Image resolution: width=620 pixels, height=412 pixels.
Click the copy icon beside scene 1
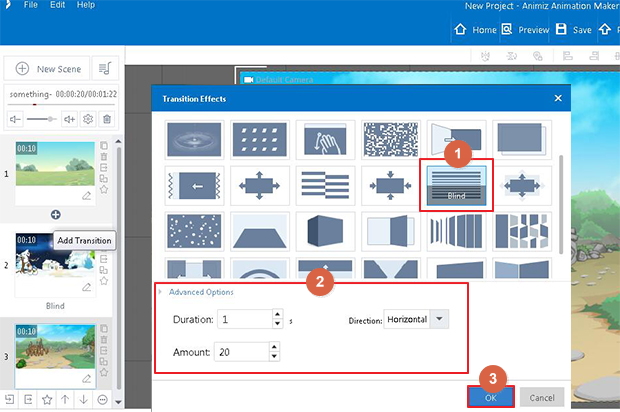click(104, 146)
